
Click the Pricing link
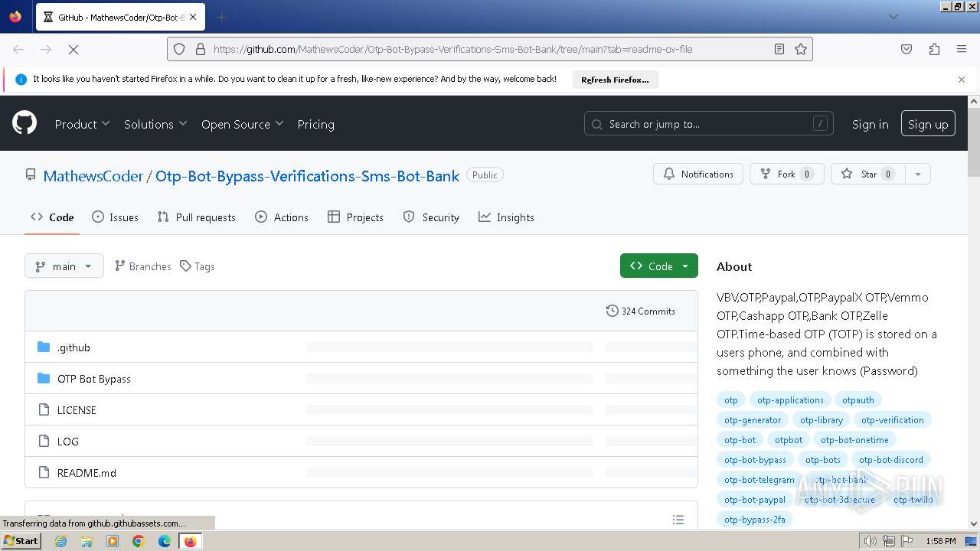[315, 124]
